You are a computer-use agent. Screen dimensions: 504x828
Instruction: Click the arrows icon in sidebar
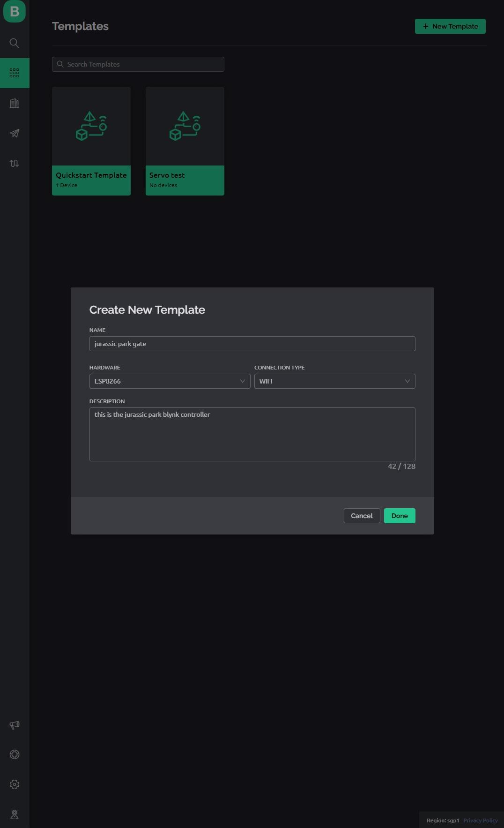(15, 163)
